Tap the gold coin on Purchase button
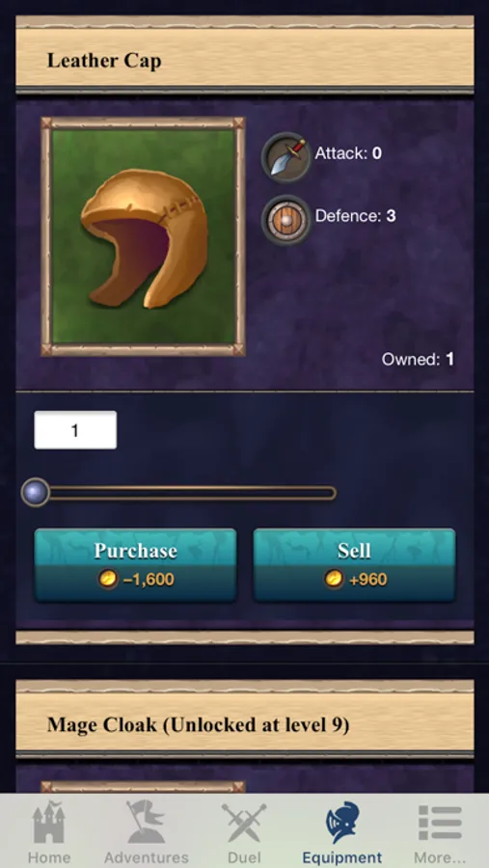This screenshot has height=868, width=489. point(108,579)
